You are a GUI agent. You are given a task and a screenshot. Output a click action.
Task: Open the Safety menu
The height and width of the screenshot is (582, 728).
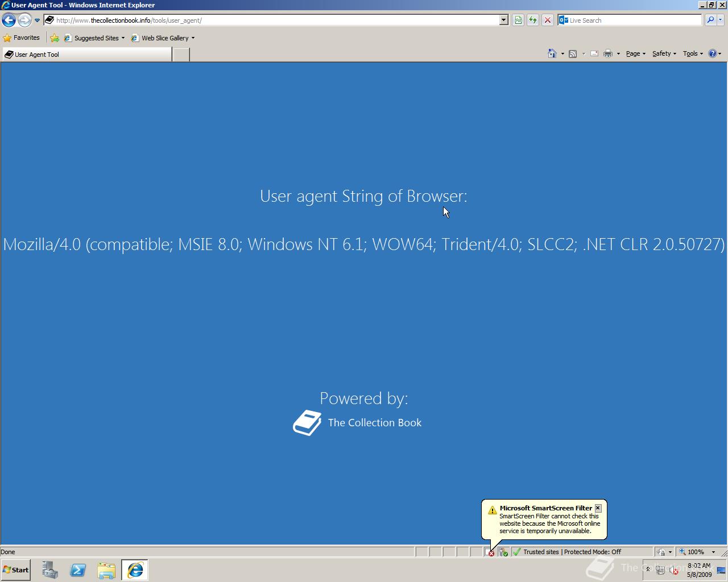coord(664,53)
